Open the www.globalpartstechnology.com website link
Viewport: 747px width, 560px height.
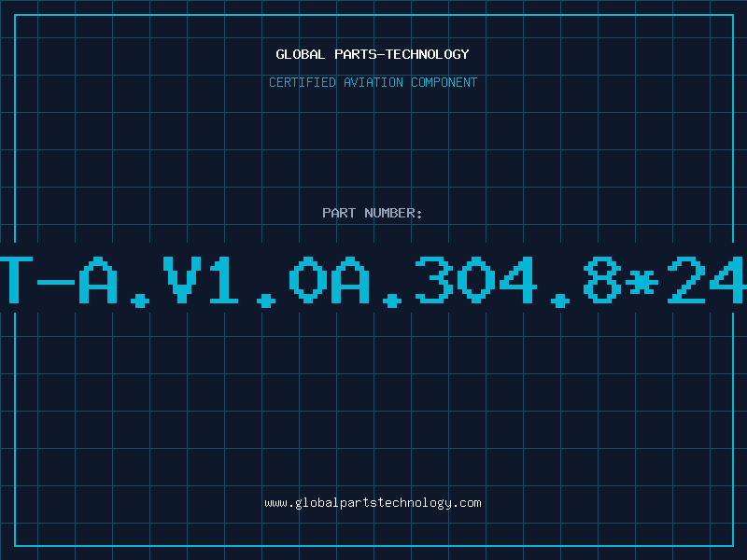coord(373,503)
